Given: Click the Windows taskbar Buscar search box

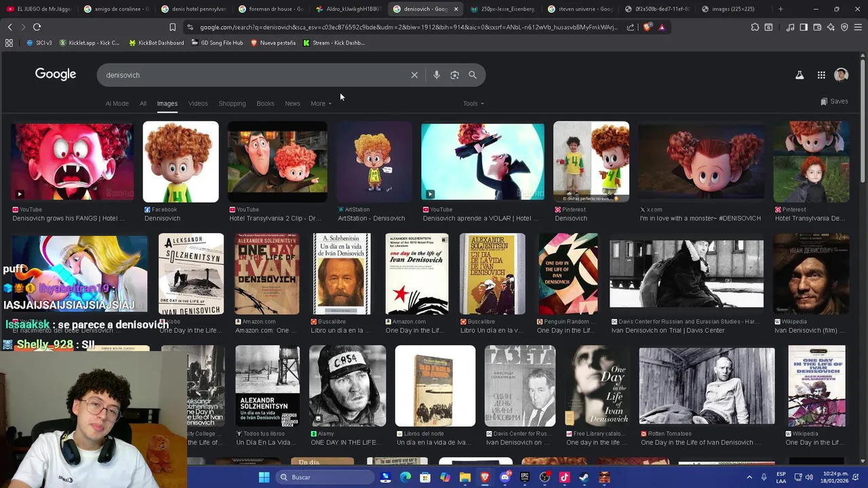Looking at the screenshot, I should coord(325,477).
